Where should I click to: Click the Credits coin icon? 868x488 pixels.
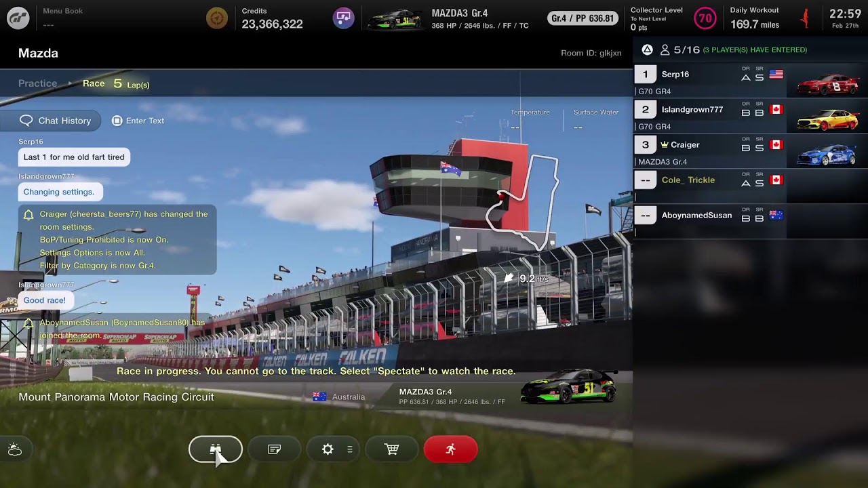[217, 18]
